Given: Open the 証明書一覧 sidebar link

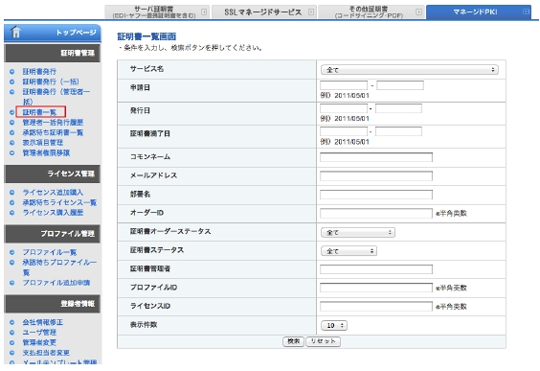Looking at the screenshot, I should (x=39, y=112).
